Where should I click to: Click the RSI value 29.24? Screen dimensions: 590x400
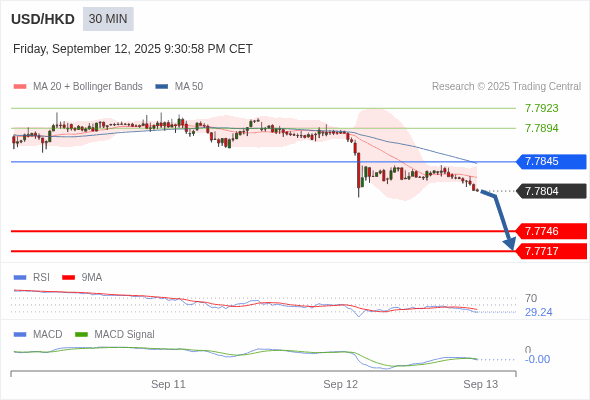coord(538,312)
